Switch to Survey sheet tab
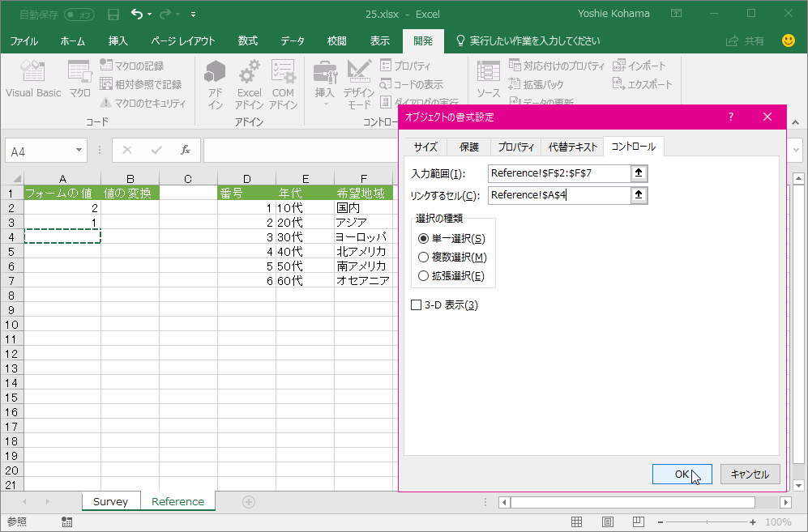Viewport: 808px width, 532px height. coord(110,501)
